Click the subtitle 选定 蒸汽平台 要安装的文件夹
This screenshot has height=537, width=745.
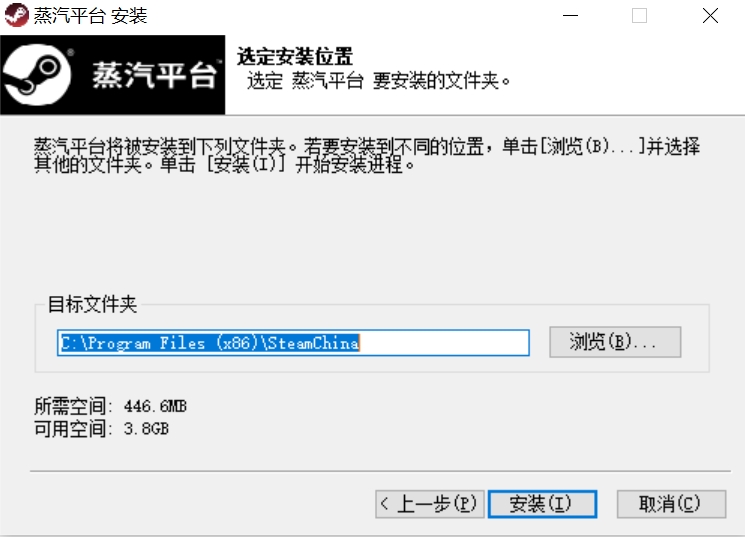point(378,81)
